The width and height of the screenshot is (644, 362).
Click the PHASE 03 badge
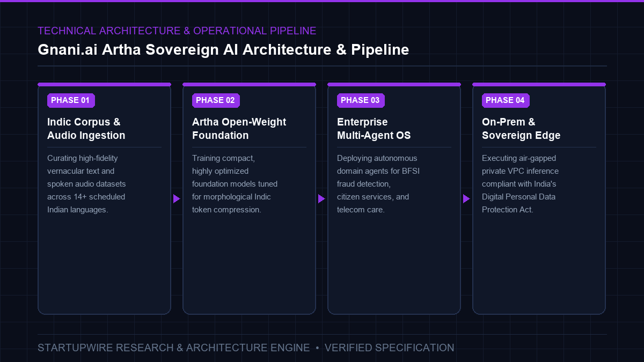click(x=361, y=100)
